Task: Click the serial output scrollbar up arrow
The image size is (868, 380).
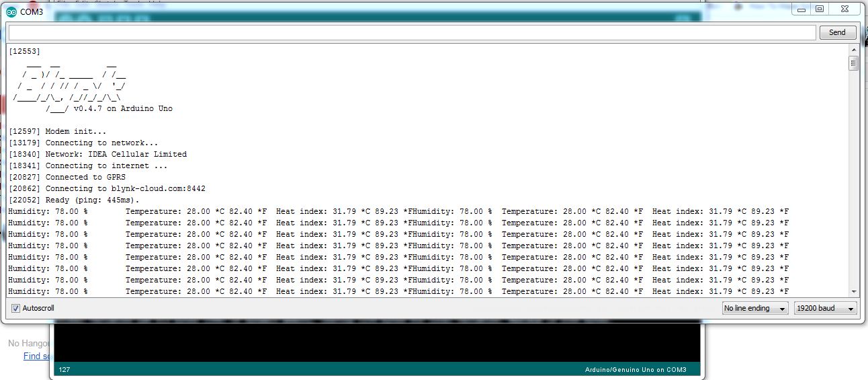Action: pos(853,50)
